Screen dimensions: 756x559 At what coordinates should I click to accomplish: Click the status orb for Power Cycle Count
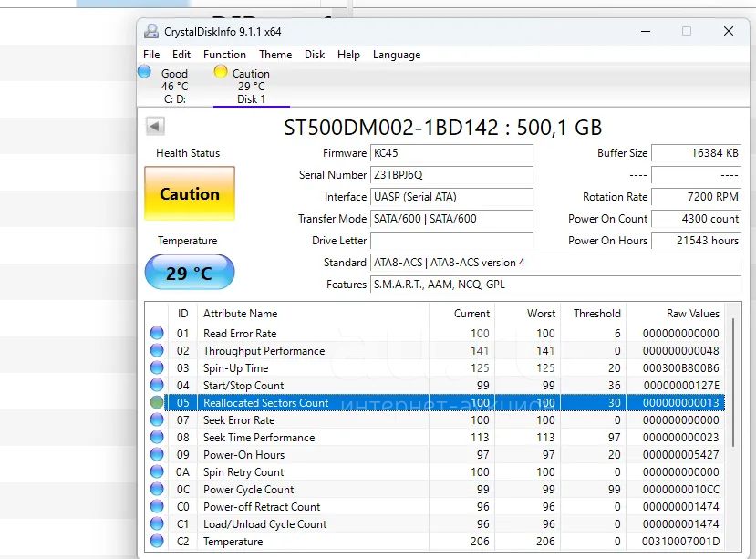(157, 489)
